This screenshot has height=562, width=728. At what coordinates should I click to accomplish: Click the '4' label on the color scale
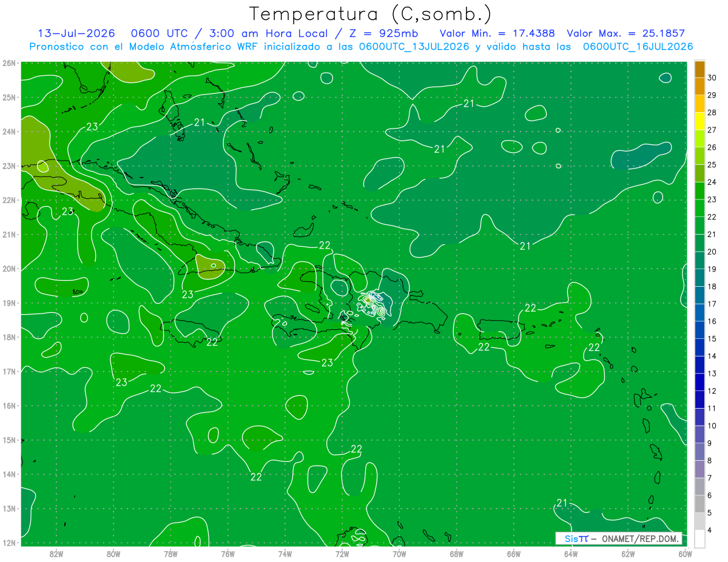click(710, 530)
